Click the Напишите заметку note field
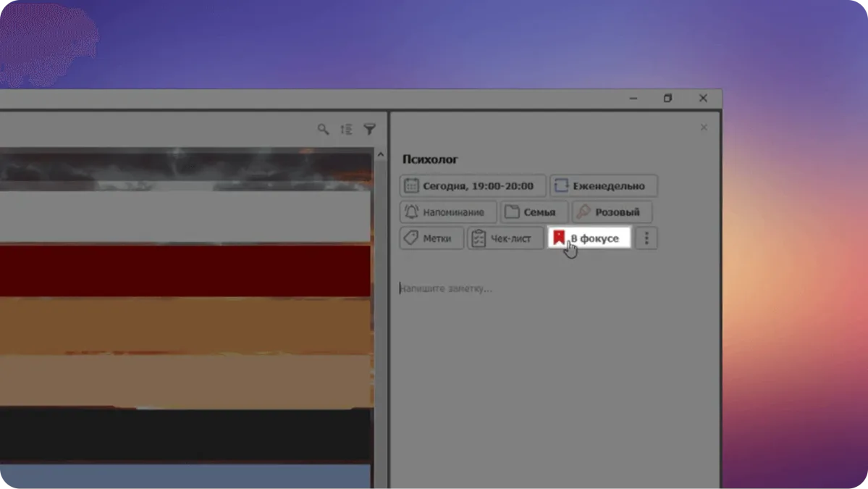The image size is (868, 489). coord(507,288)
